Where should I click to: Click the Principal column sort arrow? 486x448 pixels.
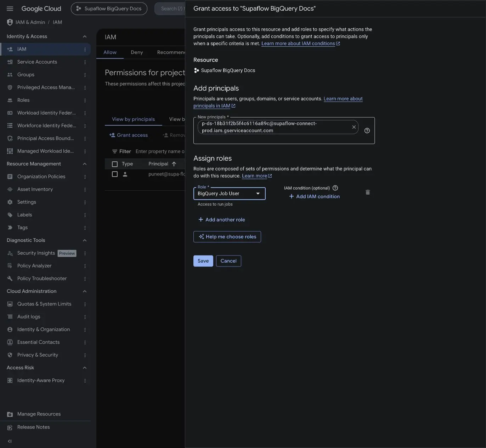[174, 164]
